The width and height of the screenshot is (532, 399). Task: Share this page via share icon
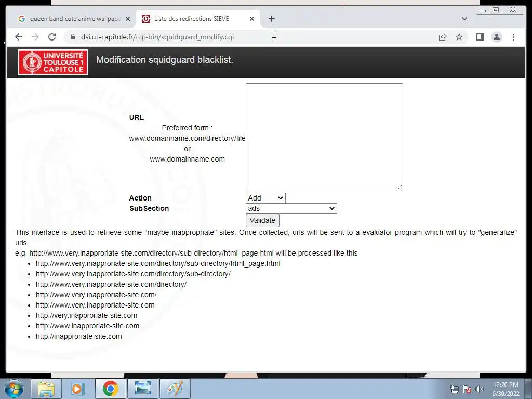point(443,37)
